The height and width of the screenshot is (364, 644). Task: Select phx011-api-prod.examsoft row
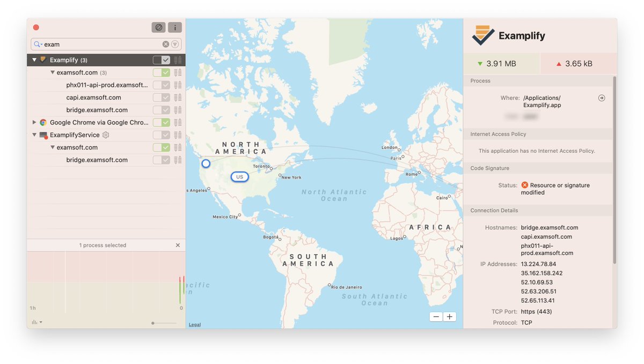(106, 85)
